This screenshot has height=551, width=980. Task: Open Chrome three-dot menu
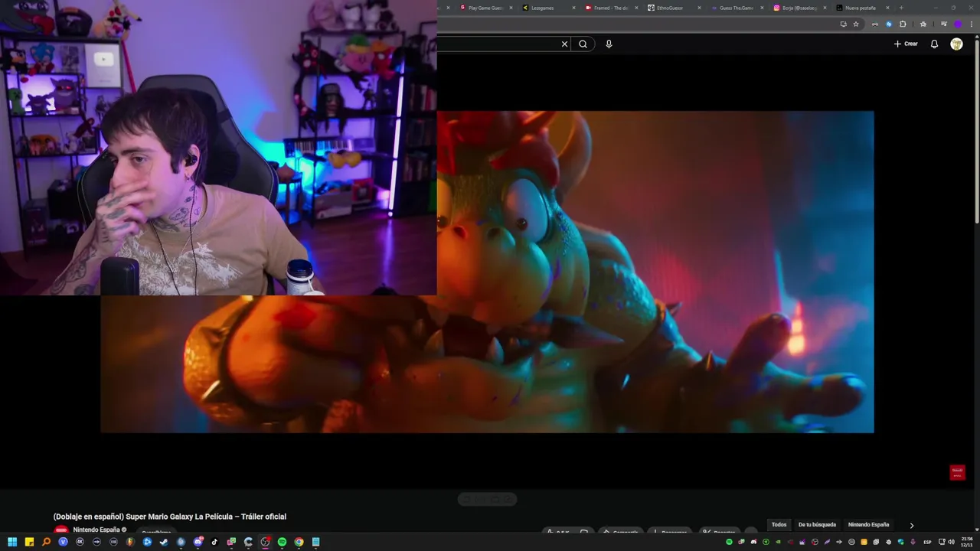pos(972,24)
